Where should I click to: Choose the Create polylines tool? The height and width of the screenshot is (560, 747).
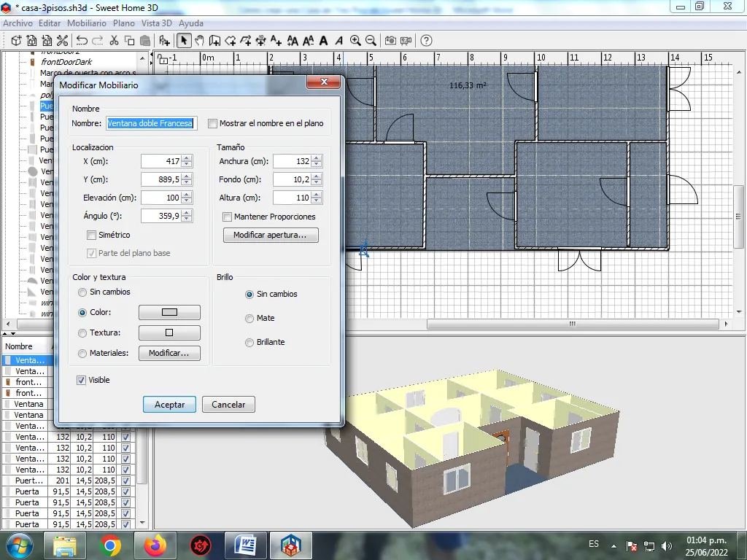click(245, 41)
